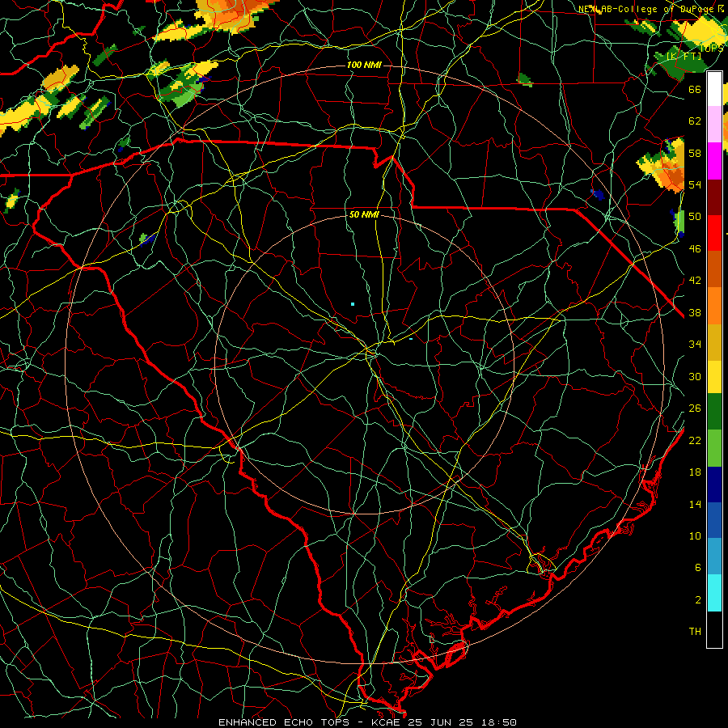Click the legend value "14"

coord(695,504)
